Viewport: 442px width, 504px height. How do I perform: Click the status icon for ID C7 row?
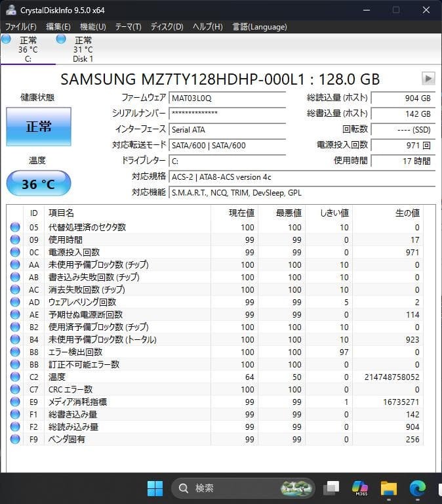(x=15, y=389)
